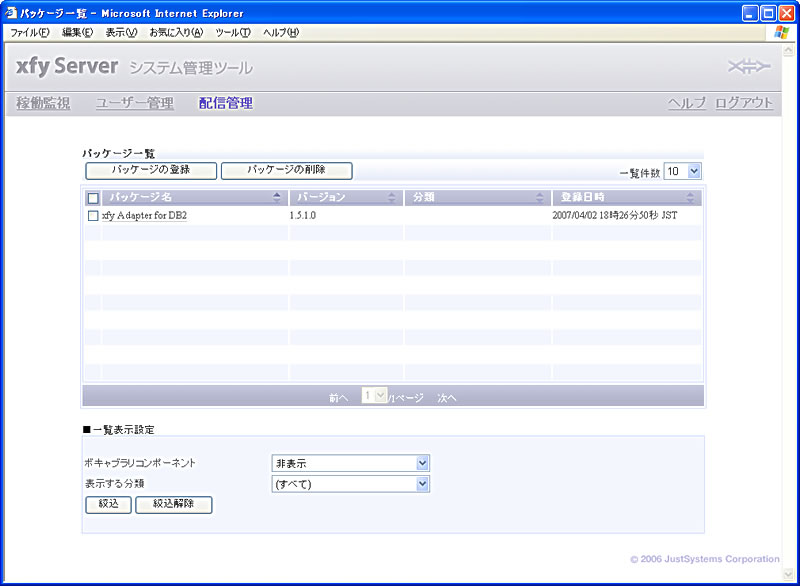Click the Internet Explorer title bar icon
The height and width of the screenshot is (586, 800).
pos(11,13)
